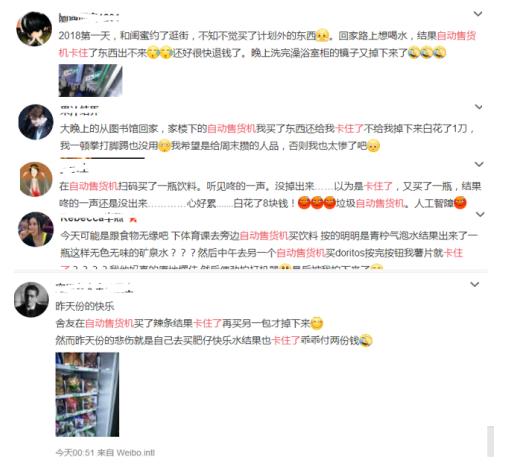The image size is (526, 472).
Task: Open the black-and-white man avatar
Action: coord(32,300)
